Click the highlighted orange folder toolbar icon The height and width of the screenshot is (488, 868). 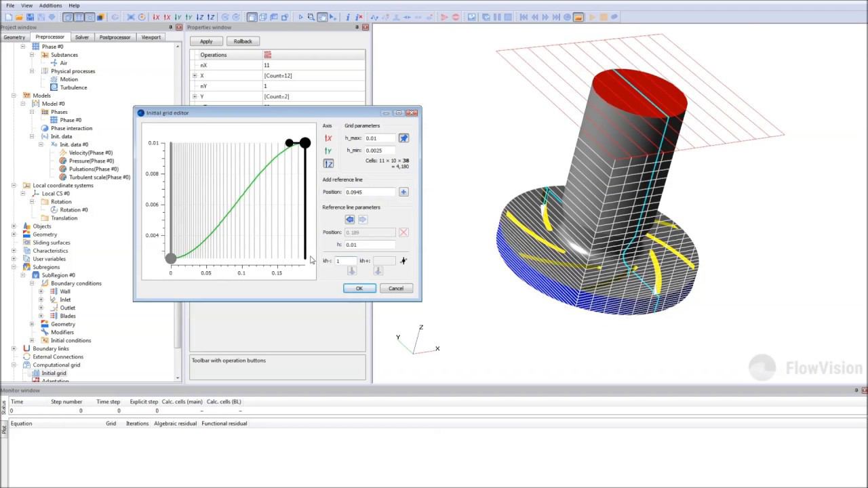(578, 17)
